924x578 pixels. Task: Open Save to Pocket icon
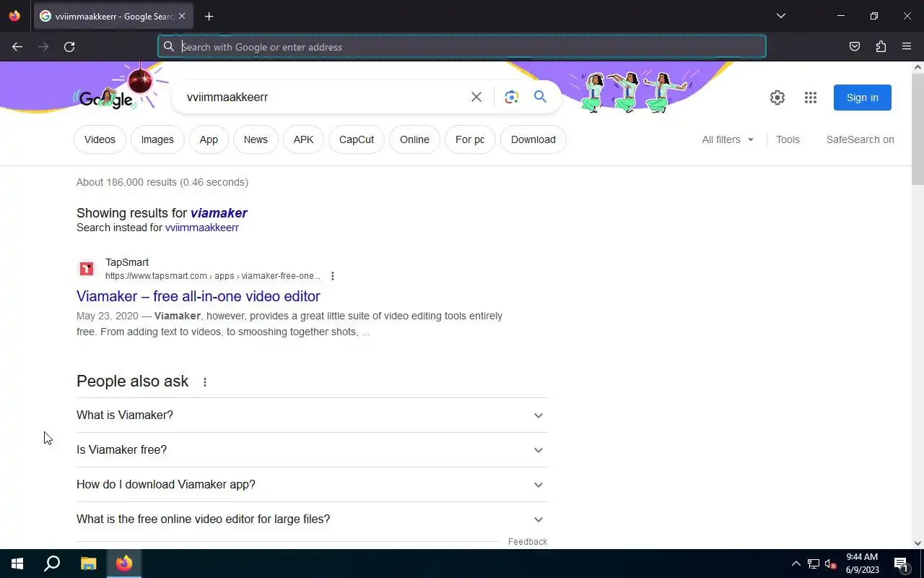(855, 46)
